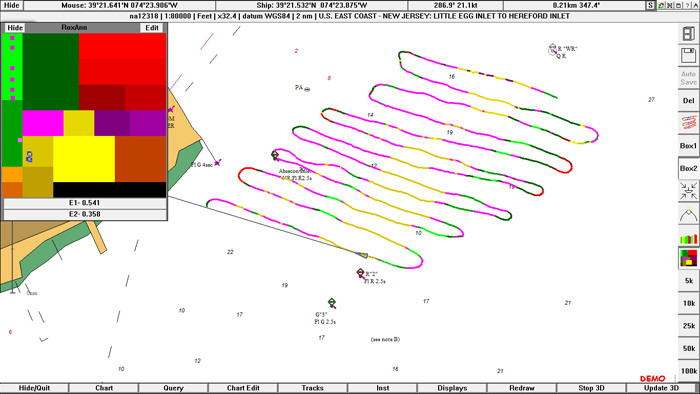
Task: Toggle the Auto Save button
Action: (688, 78)
